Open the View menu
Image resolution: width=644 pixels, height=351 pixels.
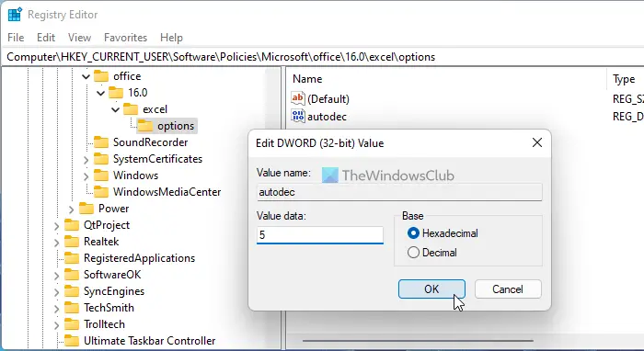79,38
